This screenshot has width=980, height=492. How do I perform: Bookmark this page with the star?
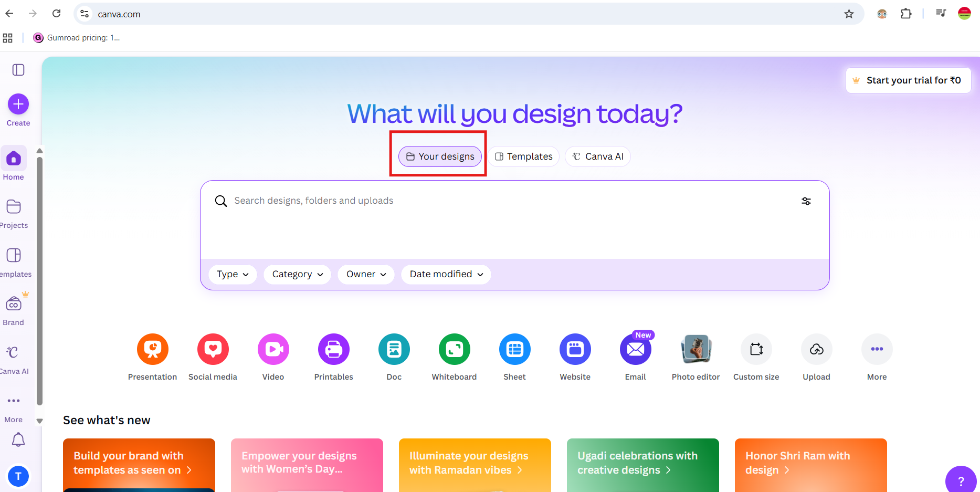tap(849, 14)
